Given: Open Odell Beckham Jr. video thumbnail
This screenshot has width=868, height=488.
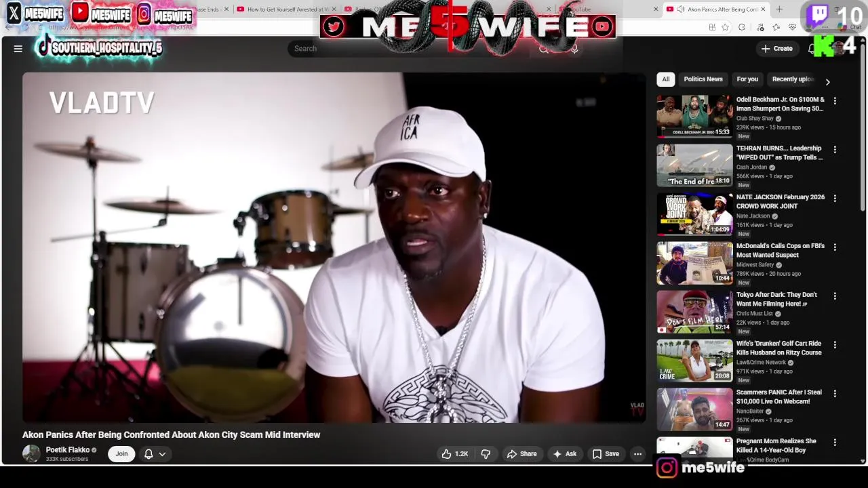Looking at the screenshot, I should pos(694,116).
